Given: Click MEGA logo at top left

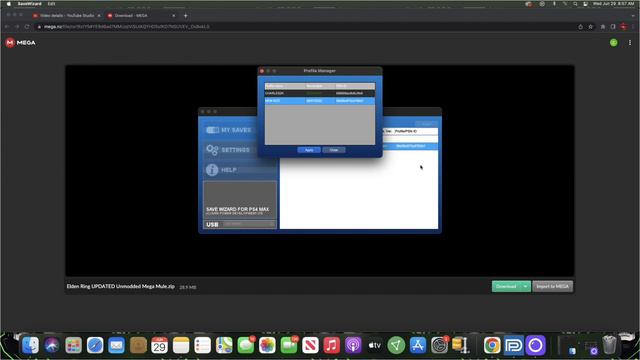Looking at the screenshot, I should click(20, 42).
